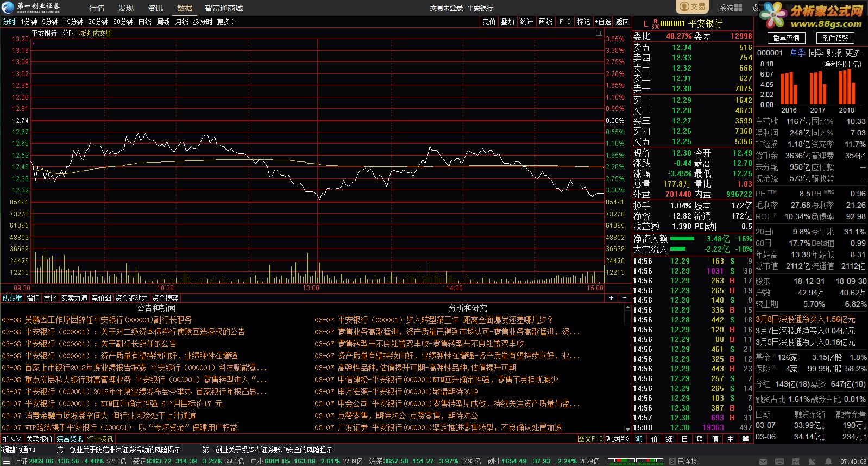
Task: Open the 发现 menu
Action: point(126,8)
